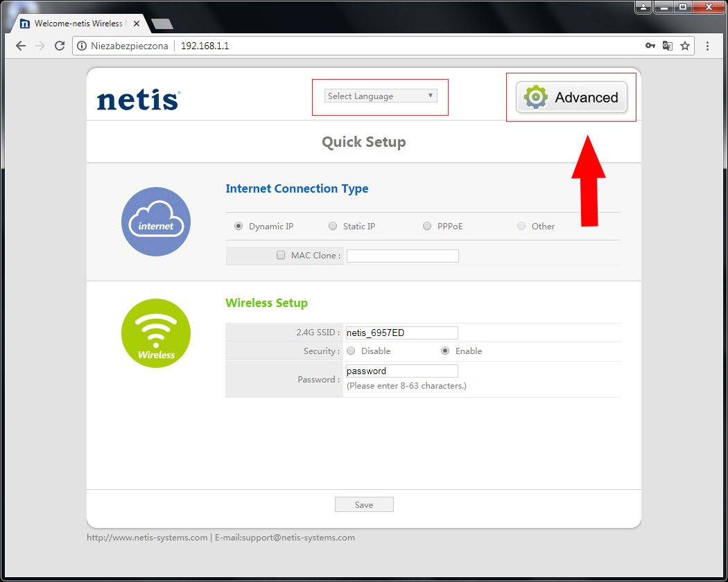Select the Welcome-netis Wireless tab
728x582 pixels.
78,23
